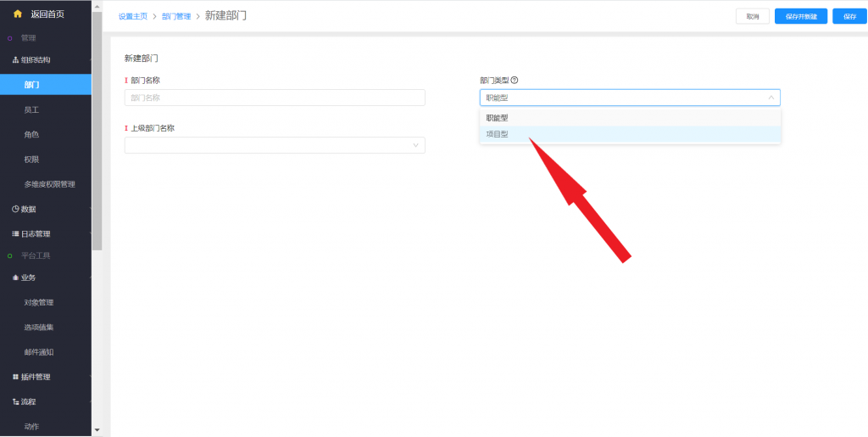868x437 pixels.
Task: Open the 上级部门名称 dropdown
Action: click(275, 145)
